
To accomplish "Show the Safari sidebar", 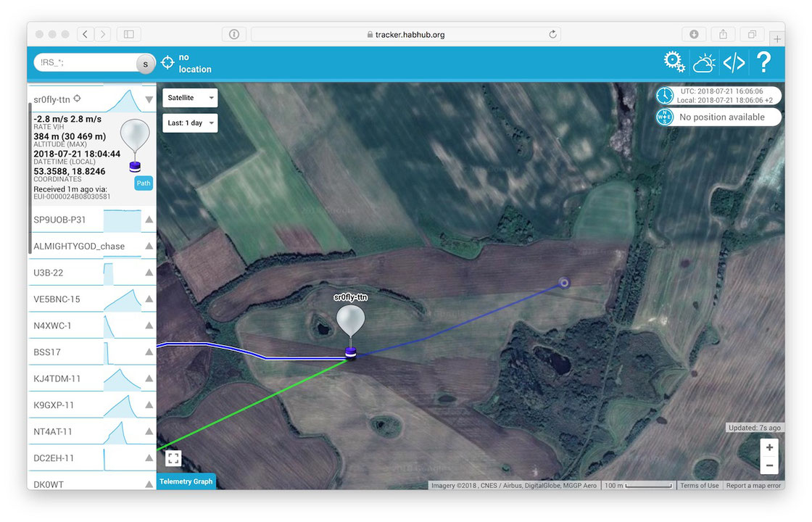I will [x=129, y=34].
